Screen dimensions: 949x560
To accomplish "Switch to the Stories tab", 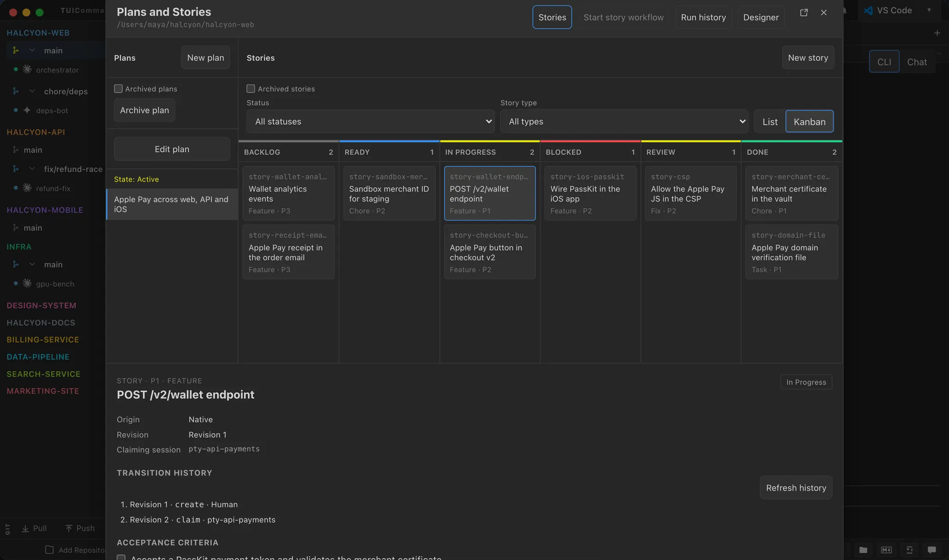I will click(552, 17).
